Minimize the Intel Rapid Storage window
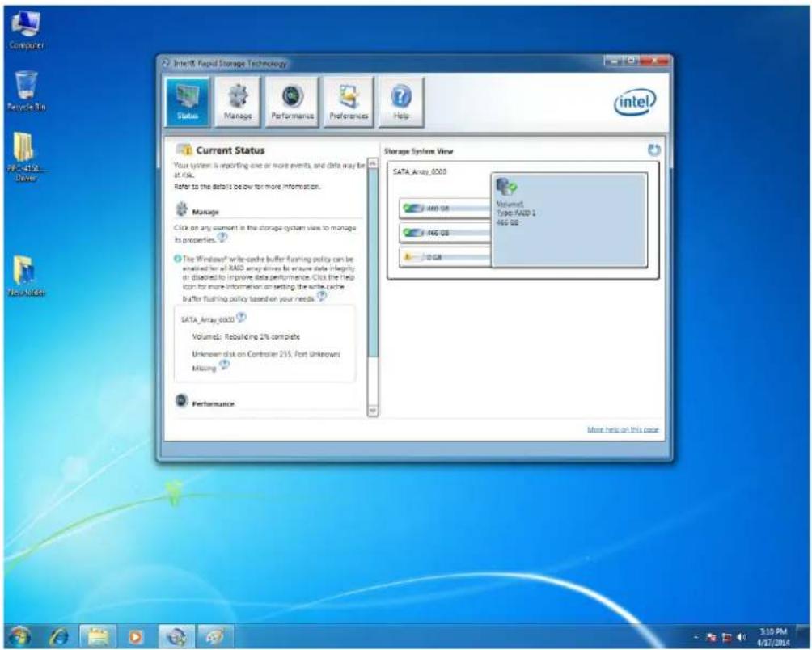Image resolution: width=812 pixels, height=650 pixels. coord(612,61)
